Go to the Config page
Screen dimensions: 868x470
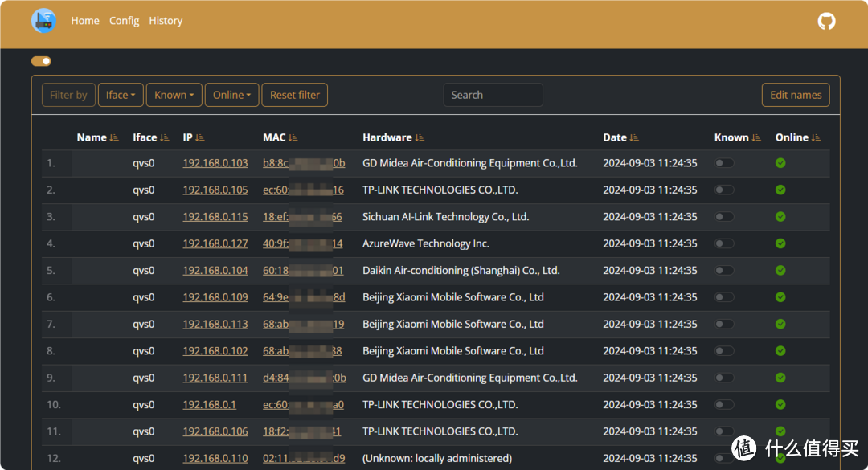(x=124, y=21)
